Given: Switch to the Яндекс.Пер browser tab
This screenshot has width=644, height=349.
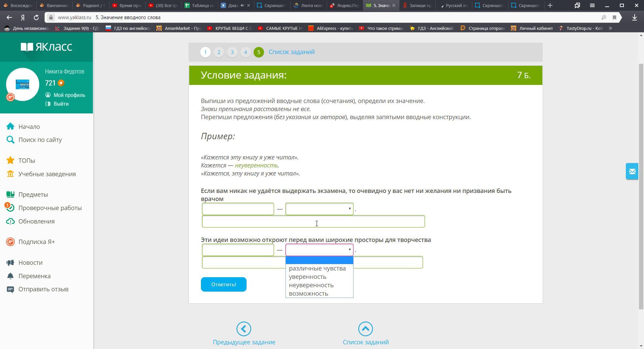Looking at the screenshot, I should coord(345,5).
